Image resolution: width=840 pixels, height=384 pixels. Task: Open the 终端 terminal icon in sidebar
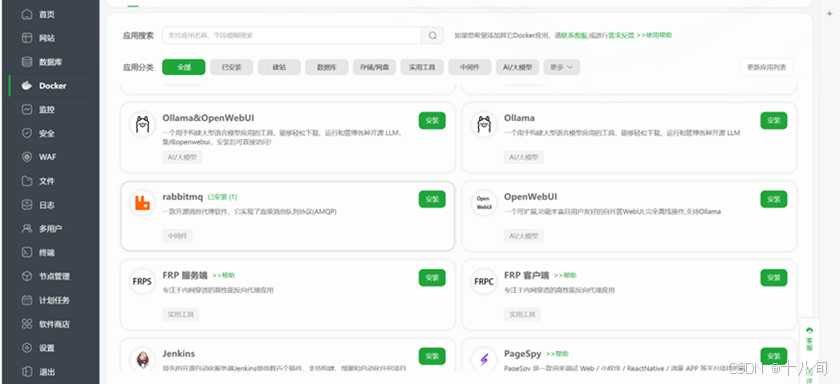[x=27, y=252]
